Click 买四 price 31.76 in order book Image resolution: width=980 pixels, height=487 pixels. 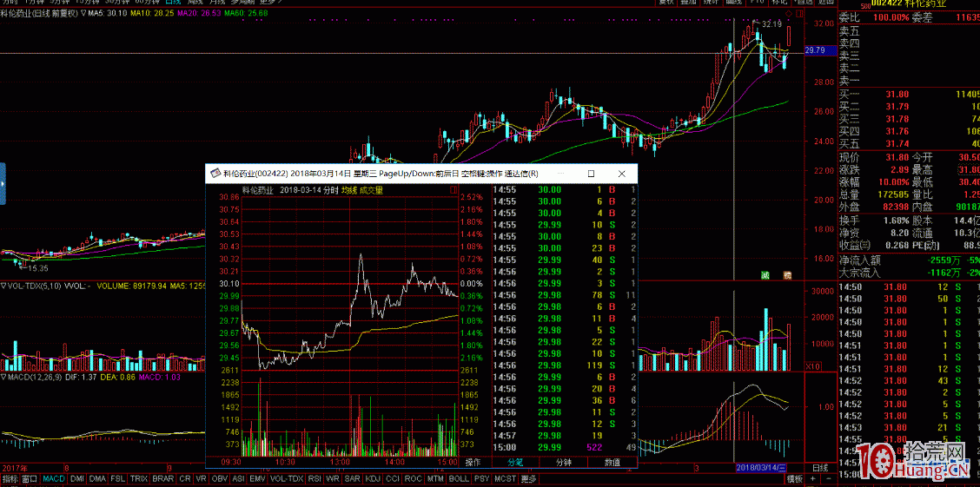(897, 131)
